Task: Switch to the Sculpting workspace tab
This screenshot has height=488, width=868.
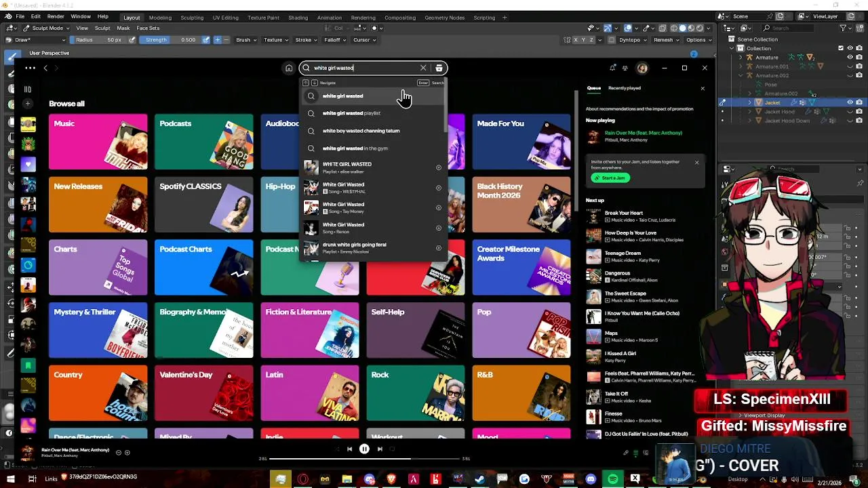Action: coord(192,18)
